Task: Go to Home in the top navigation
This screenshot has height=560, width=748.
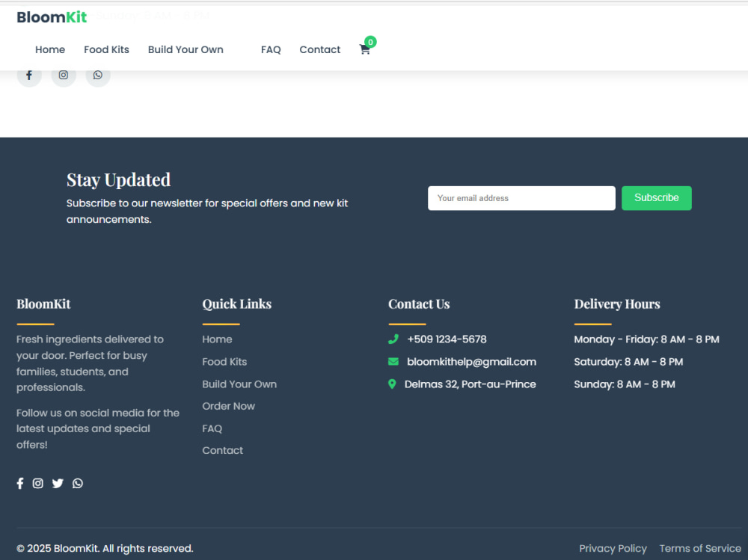Action: pos(50,49)
